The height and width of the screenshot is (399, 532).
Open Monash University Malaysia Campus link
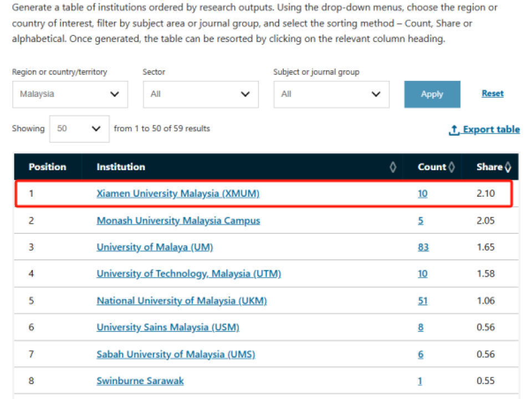(x=178, y=221)
